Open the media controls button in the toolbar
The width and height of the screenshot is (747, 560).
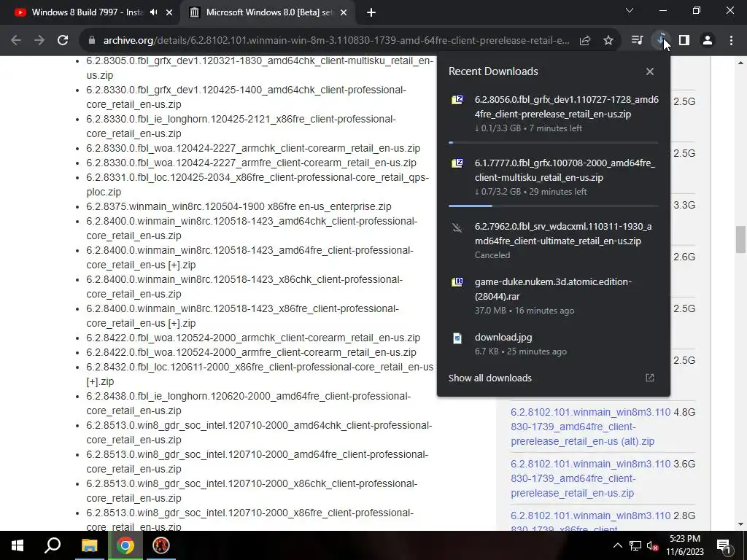coord(637,41)
